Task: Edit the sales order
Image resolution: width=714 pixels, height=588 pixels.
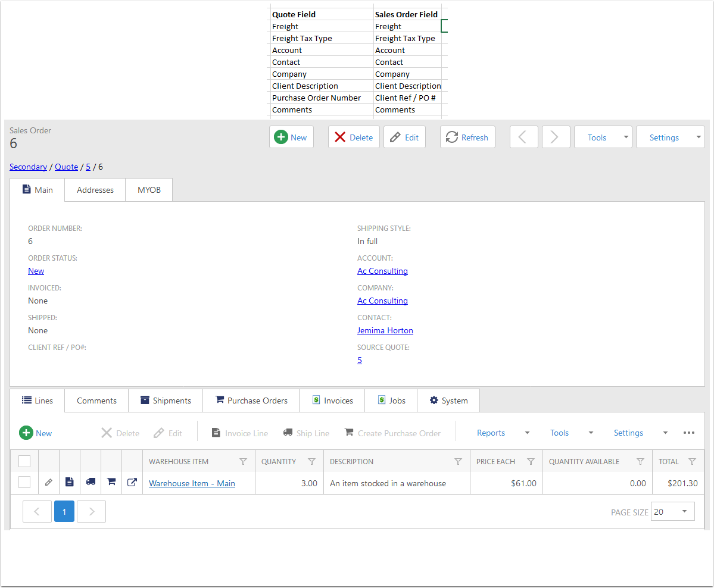Action: [x=405, y=137]
